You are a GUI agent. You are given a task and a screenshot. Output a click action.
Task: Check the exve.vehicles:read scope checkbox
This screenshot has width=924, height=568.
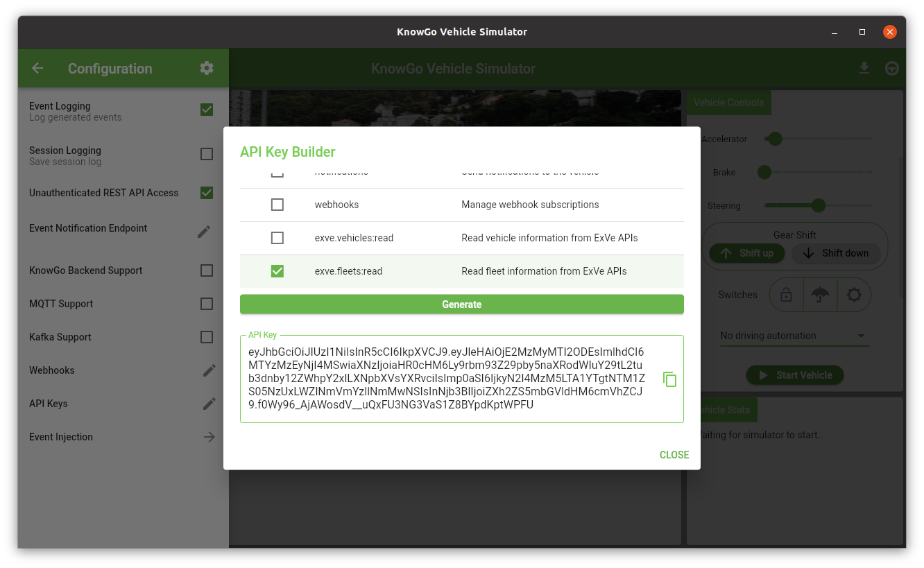click(277, 238)
